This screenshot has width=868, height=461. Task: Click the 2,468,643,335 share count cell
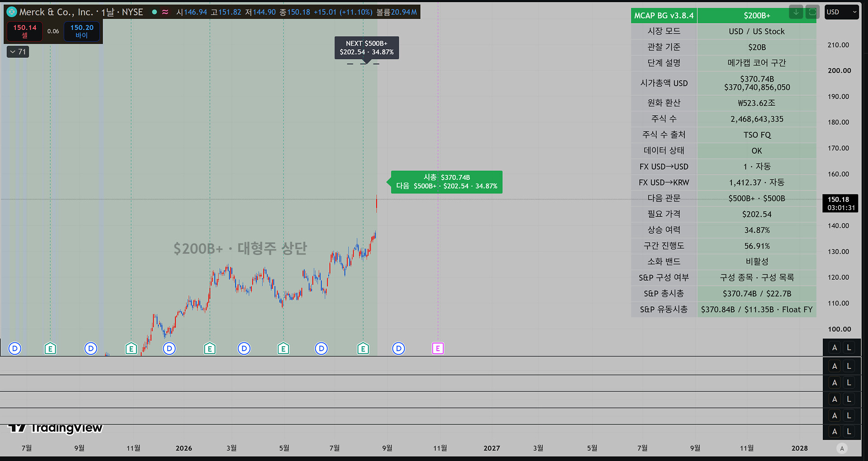(757, 119)
